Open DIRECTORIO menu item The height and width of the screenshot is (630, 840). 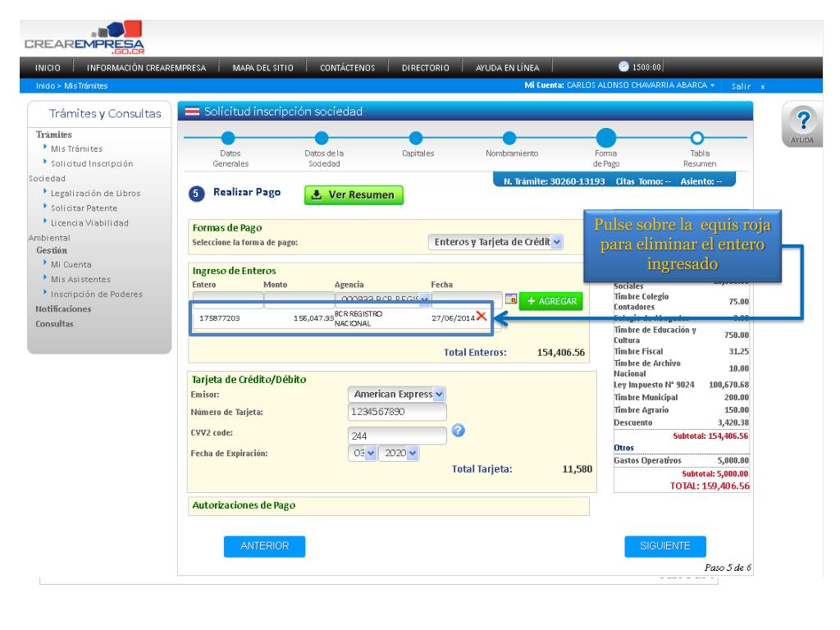pyautogui.click(x=426, y=67)
